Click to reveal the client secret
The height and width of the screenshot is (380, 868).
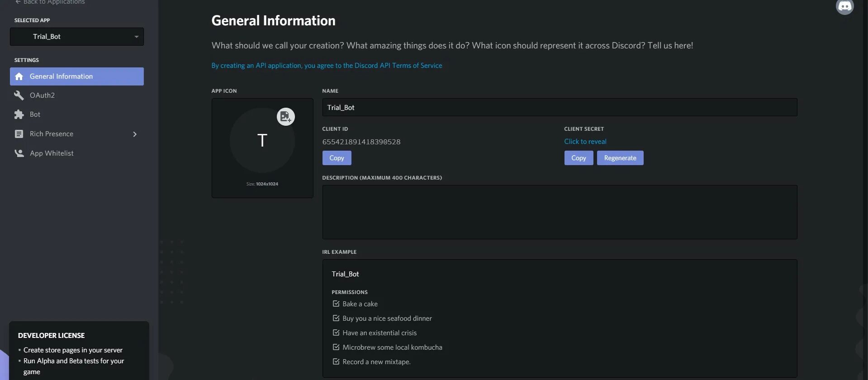point(585,142)
